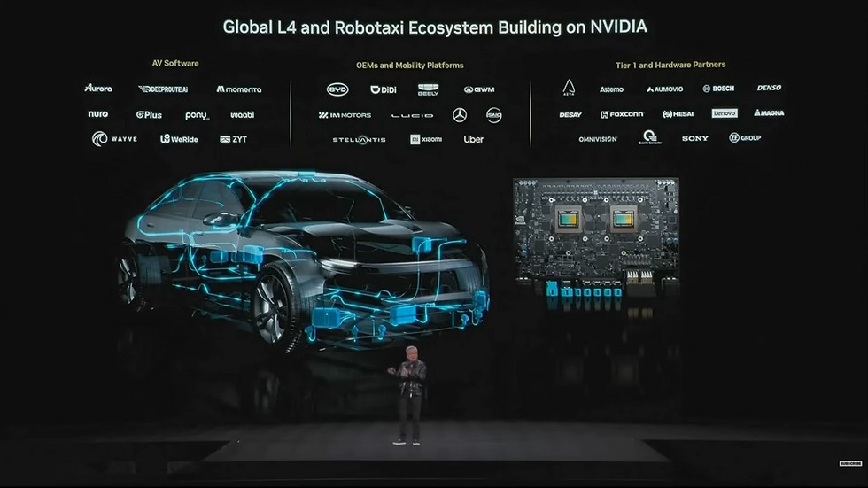Pick the GWM logo
Image resolution: width=868 pixels, height=488 pixels.
pos(479,89)
